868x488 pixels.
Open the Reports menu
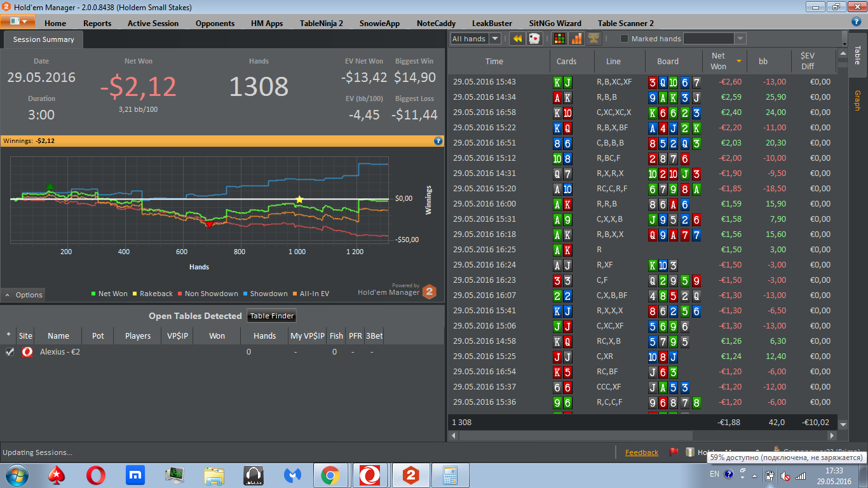(x=97, y=23)
